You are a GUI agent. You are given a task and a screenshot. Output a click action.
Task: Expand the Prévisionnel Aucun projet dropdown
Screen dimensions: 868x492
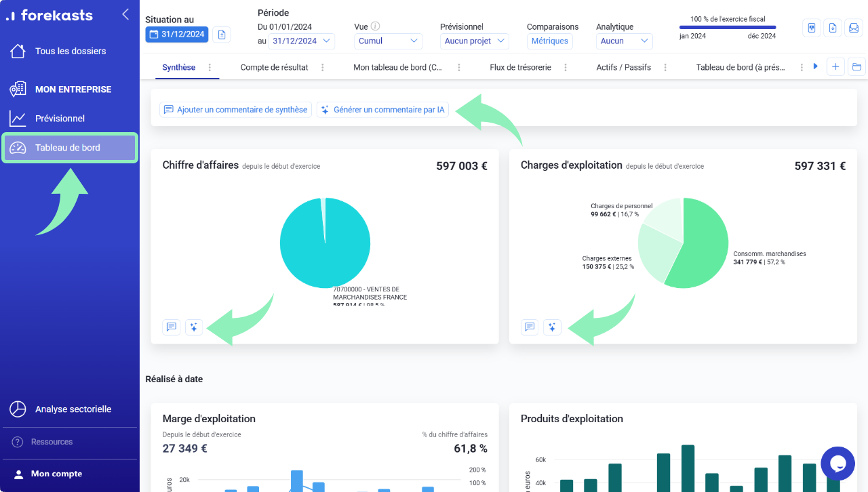point(474,41)
